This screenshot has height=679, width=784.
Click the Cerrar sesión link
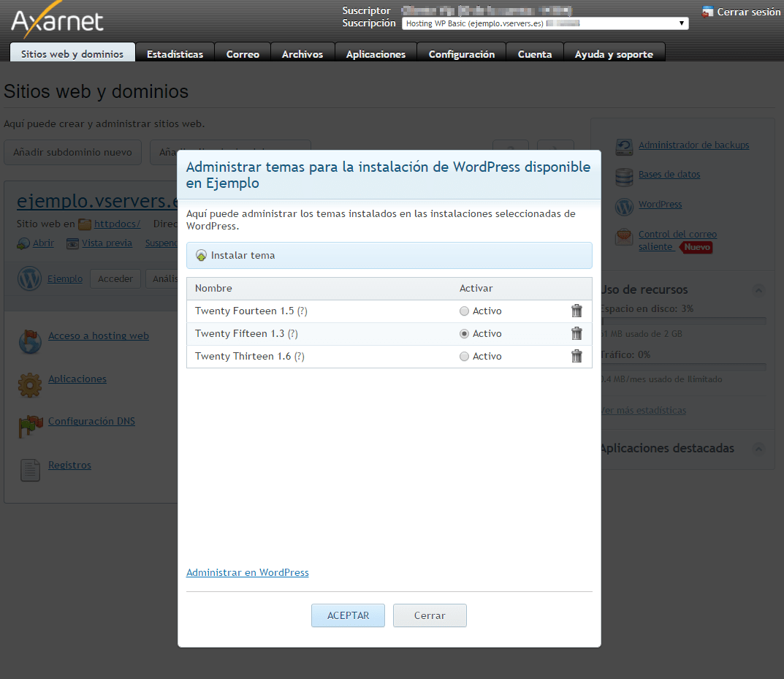tap(748, 12)
